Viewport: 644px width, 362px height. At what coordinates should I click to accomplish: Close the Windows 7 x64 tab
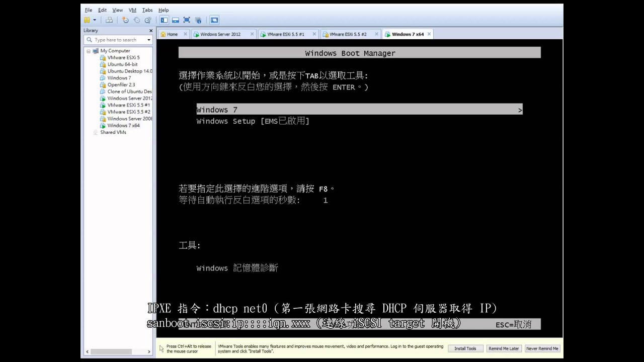coord(429,34)
